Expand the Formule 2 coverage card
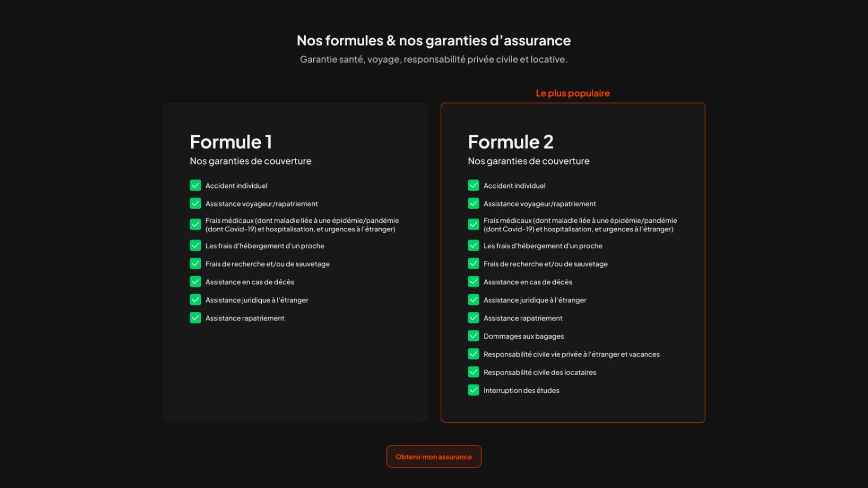 point(573,262)
